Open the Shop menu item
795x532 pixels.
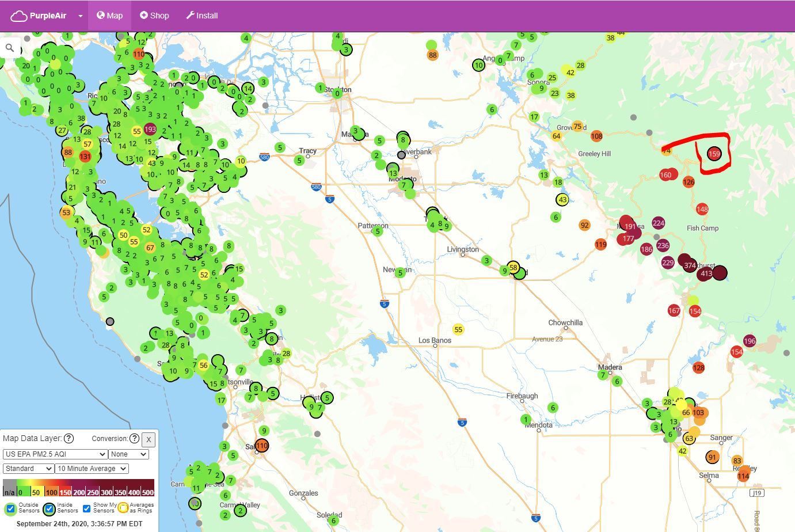tap(154, 16)
